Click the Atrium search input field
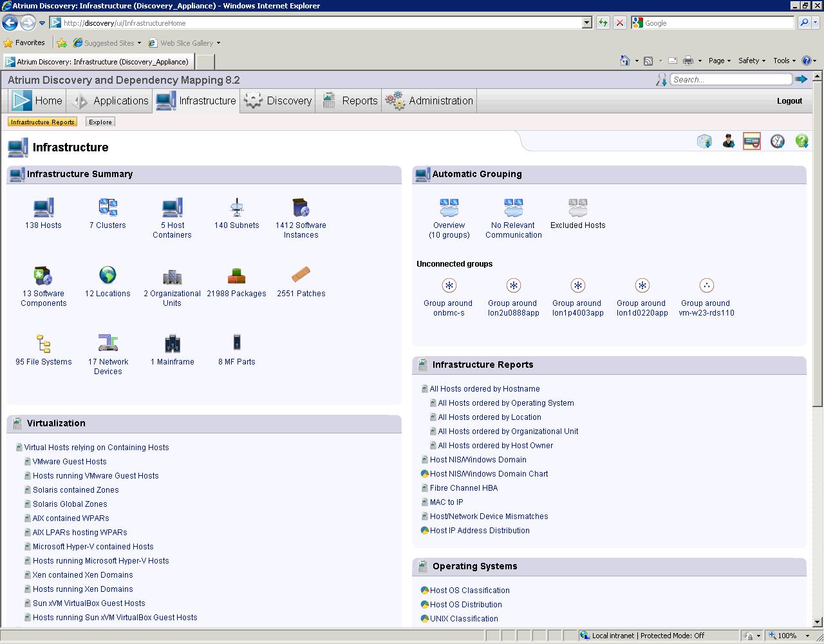This screenshot has width=824, height=644. point(731,79)
